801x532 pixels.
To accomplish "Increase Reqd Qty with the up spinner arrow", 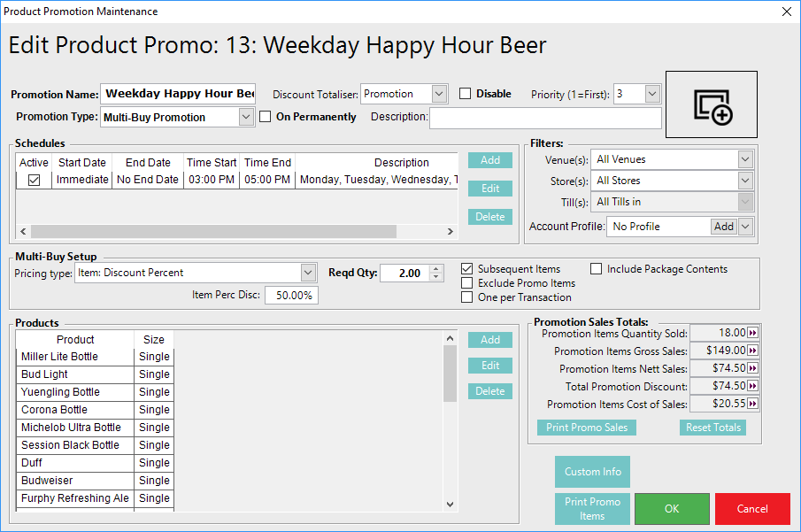I will click(435, 269).
